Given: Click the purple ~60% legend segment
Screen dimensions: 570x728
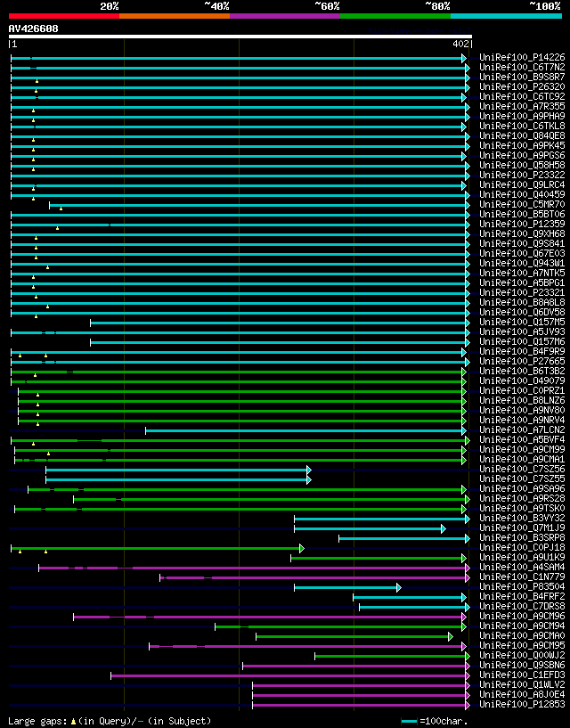Looking at the screenshot, I should pos(285,16).
